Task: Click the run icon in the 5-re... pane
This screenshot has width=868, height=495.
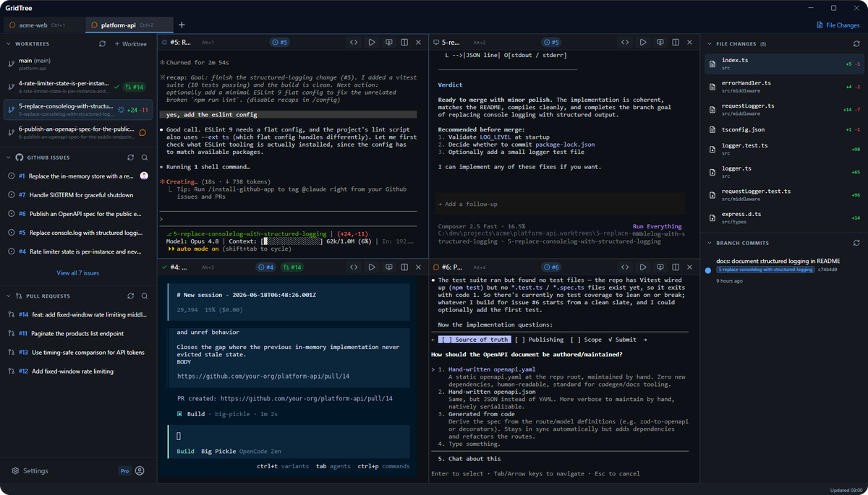Action: point(643,43)
